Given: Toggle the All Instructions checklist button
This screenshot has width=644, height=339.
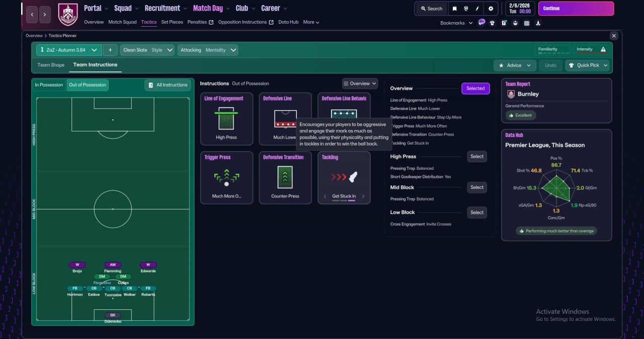Looking at the screenshot, I should pyautogui.click(x=168, y=85).
